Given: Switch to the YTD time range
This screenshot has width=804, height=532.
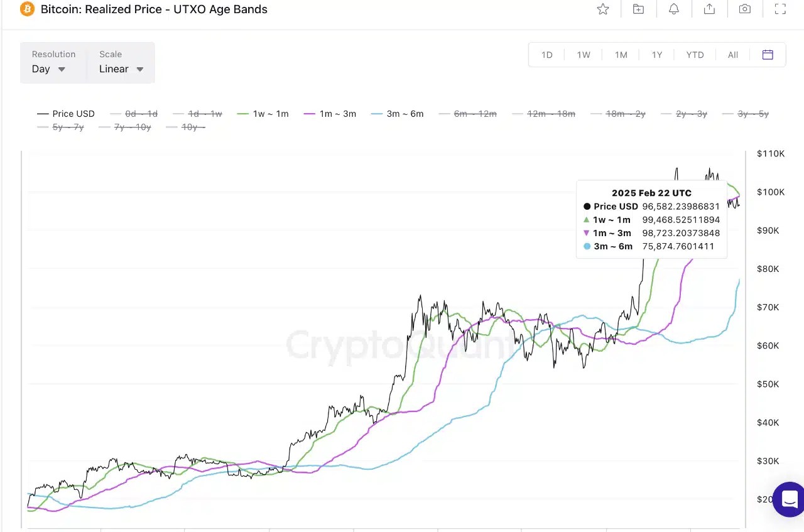Looking at the screenshot, I should [x=695, y=55].
